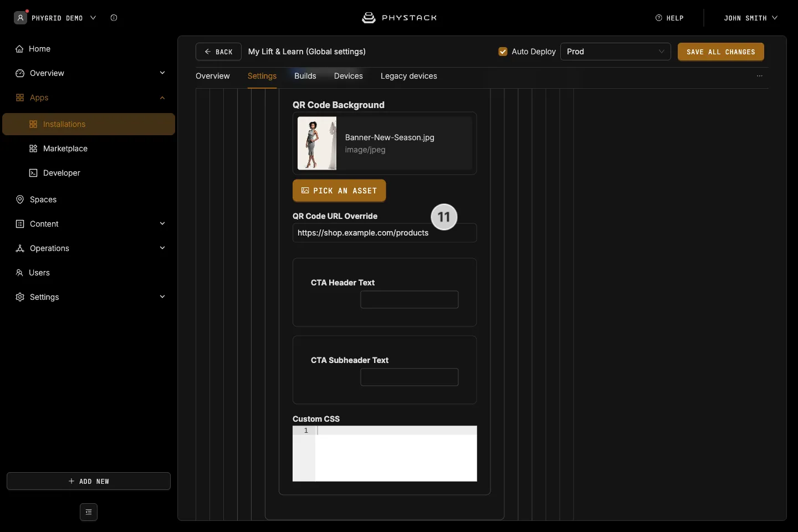Toggle the Auto Deploy checkbox
Viewport: 798px width, 532px height.
pos(503,52)
